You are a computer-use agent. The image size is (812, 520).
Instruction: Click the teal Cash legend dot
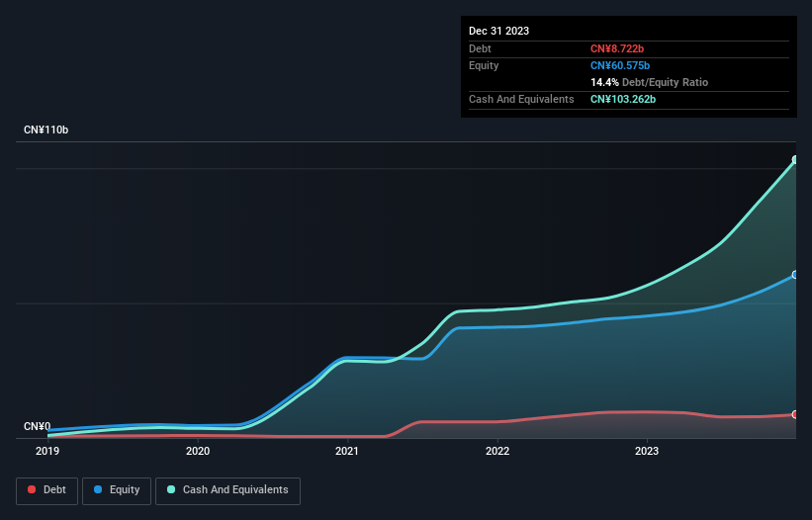tap(171, 489)
